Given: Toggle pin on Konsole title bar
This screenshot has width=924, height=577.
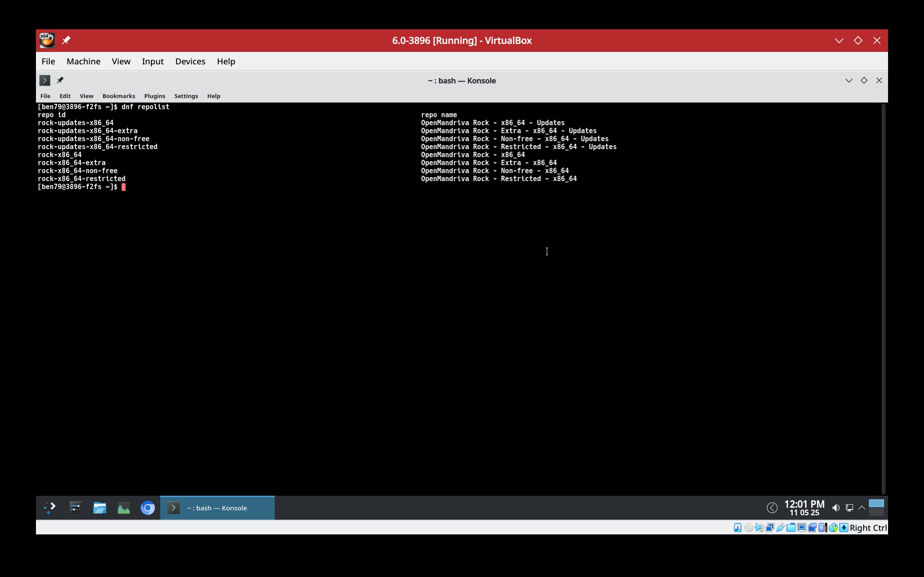Looking at the screenshot, I should tap(60, 80).
